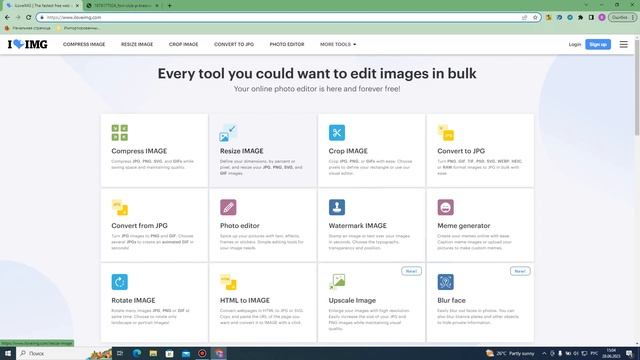Click the New! badge on Blur face

click(x=520, y=271)
